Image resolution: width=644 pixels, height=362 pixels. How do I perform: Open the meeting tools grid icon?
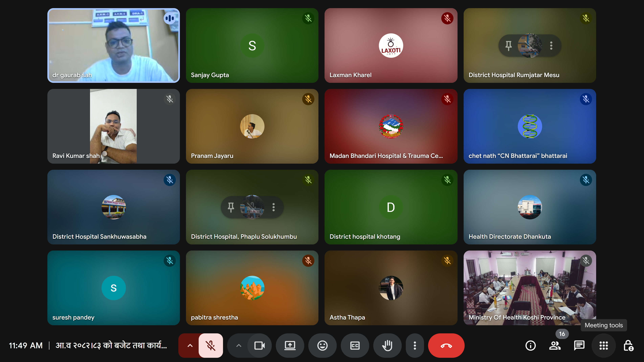[x=604, y=345]
